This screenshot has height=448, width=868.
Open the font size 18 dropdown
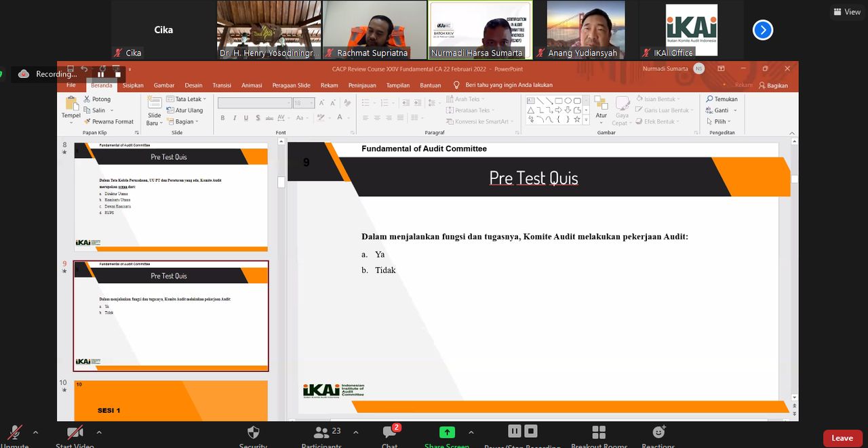point(304,103)
